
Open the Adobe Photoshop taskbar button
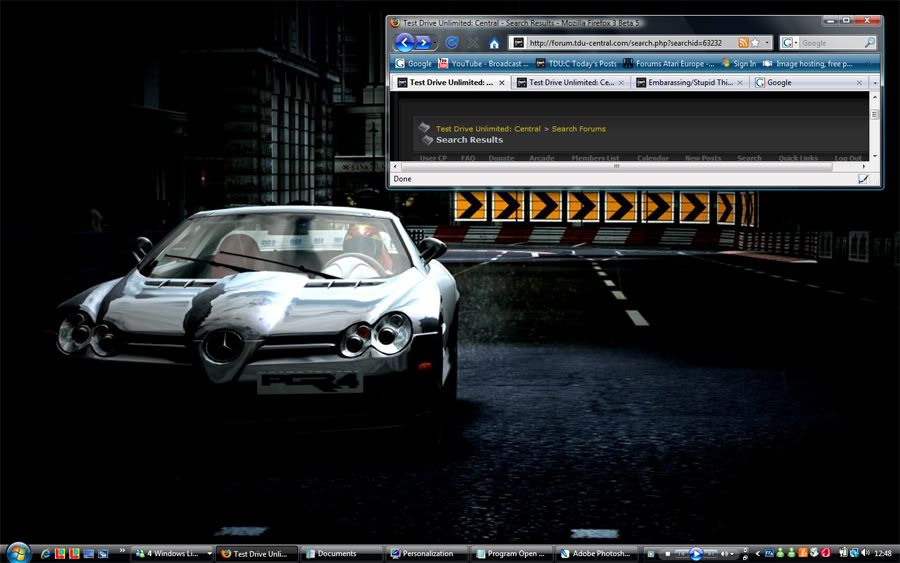(x=597, y=553)
